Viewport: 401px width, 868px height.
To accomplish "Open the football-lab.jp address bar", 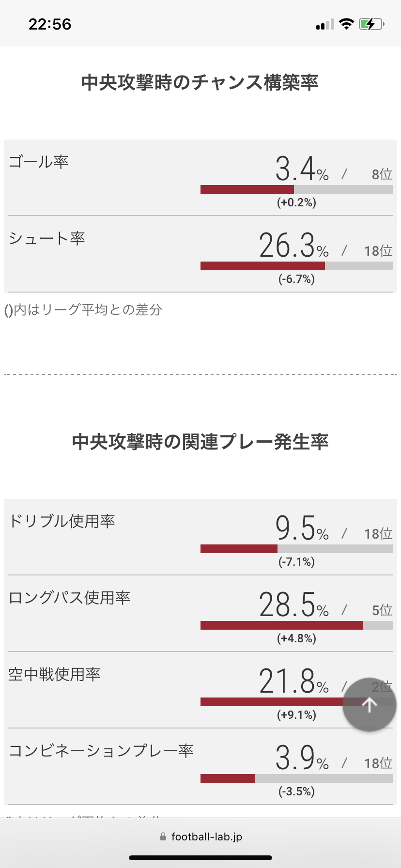I will [x=200, y=837].
